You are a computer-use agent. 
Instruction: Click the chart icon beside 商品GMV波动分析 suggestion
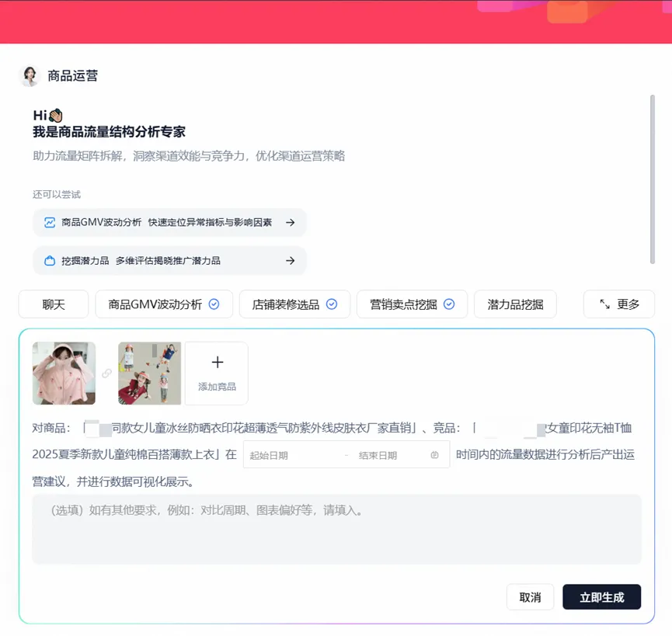50,222
